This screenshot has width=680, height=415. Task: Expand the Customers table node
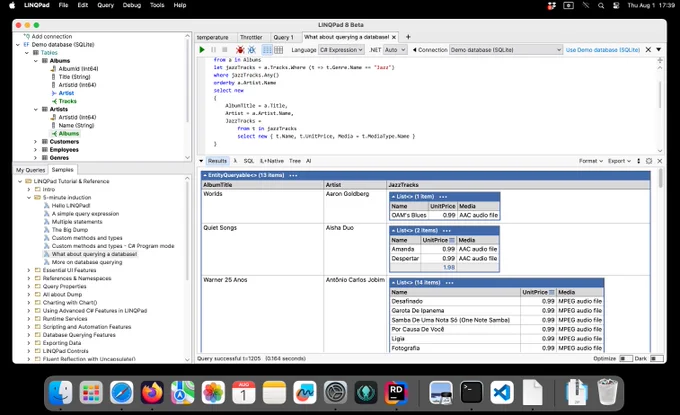(36, 142)
